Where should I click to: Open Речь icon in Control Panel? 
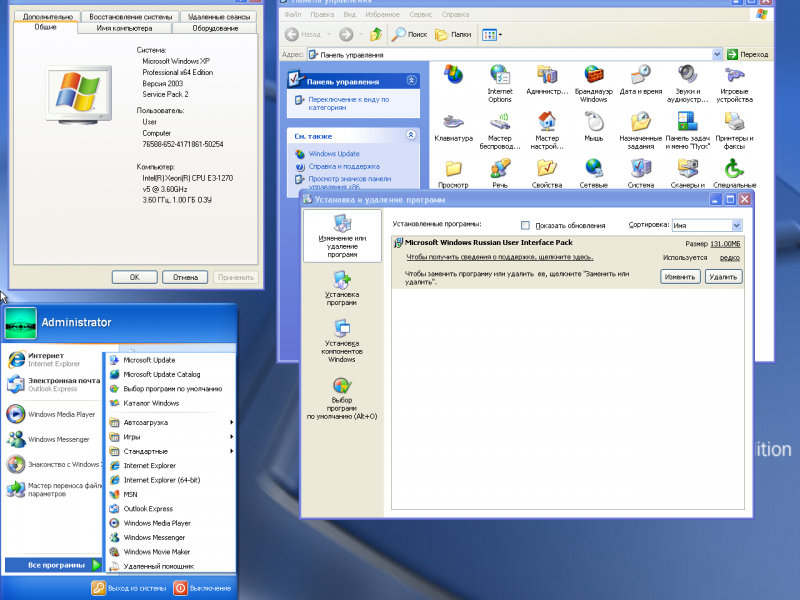coord(500,173)
